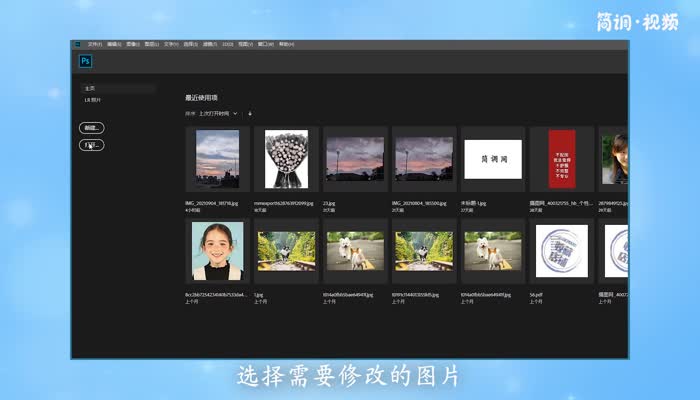Click the 新建 (New) button
This screenshot has height=400, width=700.
pos(91,128)
